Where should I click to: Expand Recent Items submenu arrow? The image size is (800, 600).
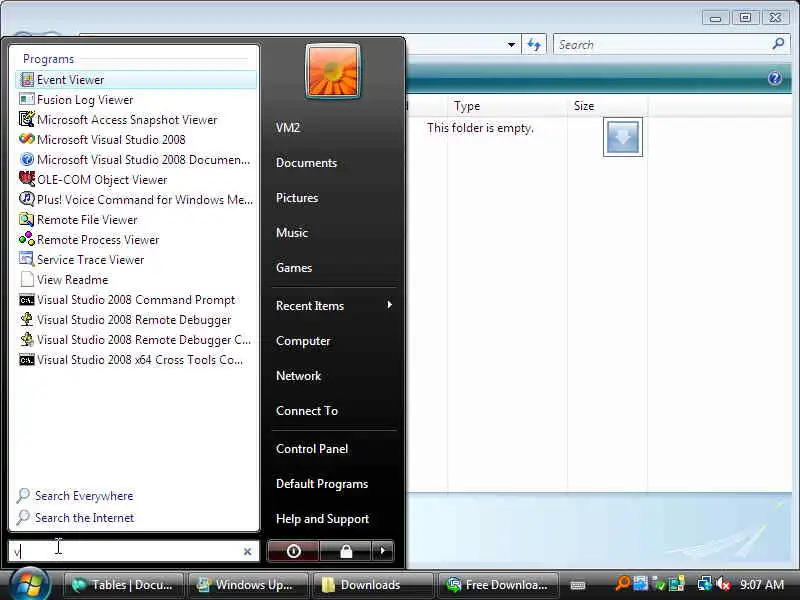(389, 305)
